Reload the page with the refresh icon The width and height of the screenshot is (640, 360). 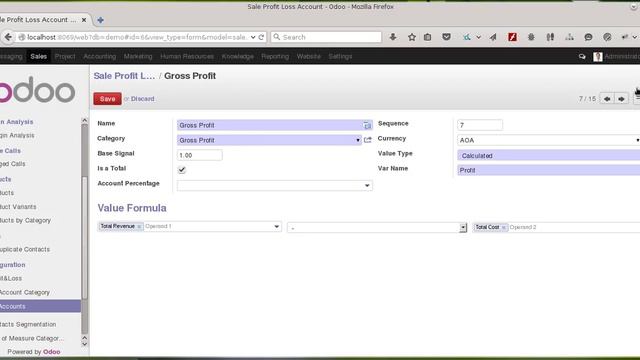[261, 37]
